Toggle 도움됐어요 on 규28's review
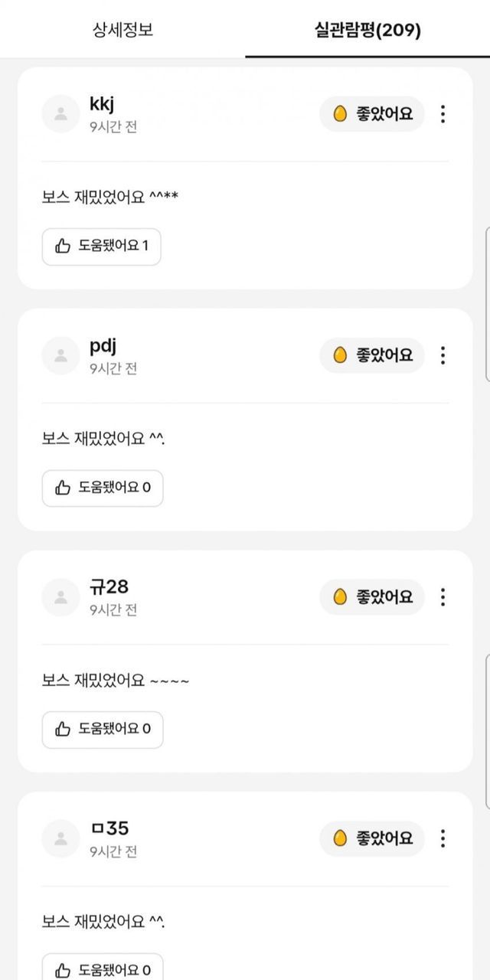The width and height of the screenshot is (490, 980). pyautogui.click(x=103, y=729)
